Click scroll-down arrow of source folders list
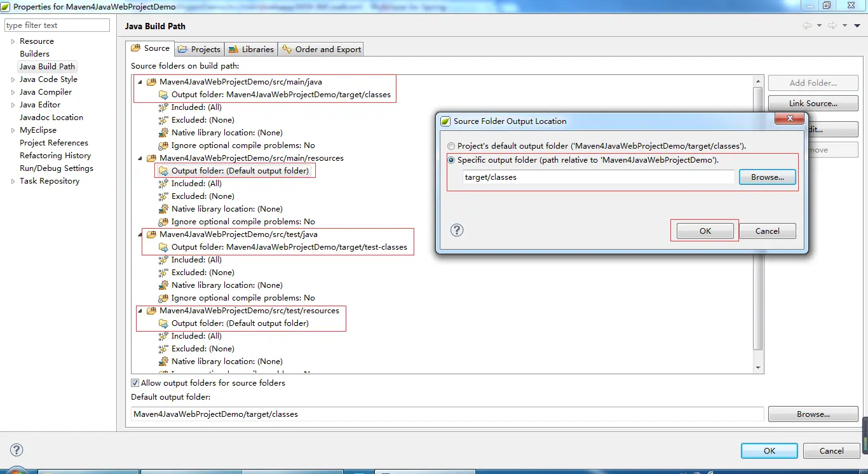This screenshot has width=868, height=474. pyautogui.click(x=757, y=368)
